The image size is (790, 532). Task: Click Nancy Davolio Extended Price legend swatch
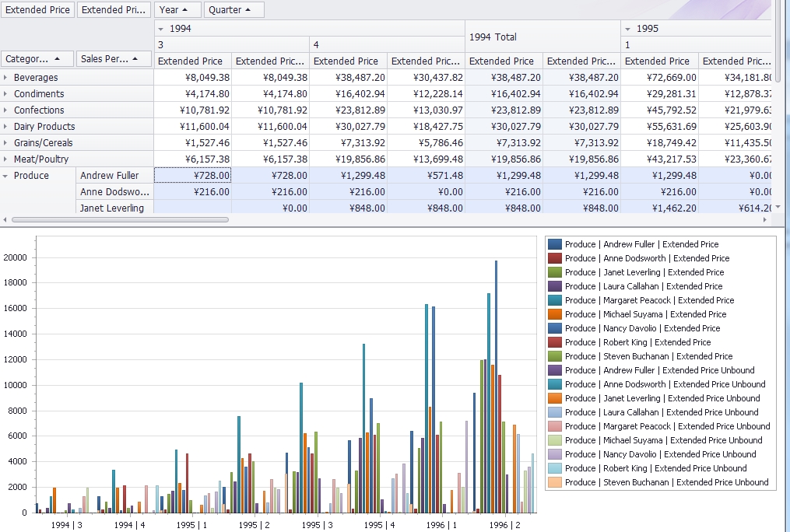[555, 328]
